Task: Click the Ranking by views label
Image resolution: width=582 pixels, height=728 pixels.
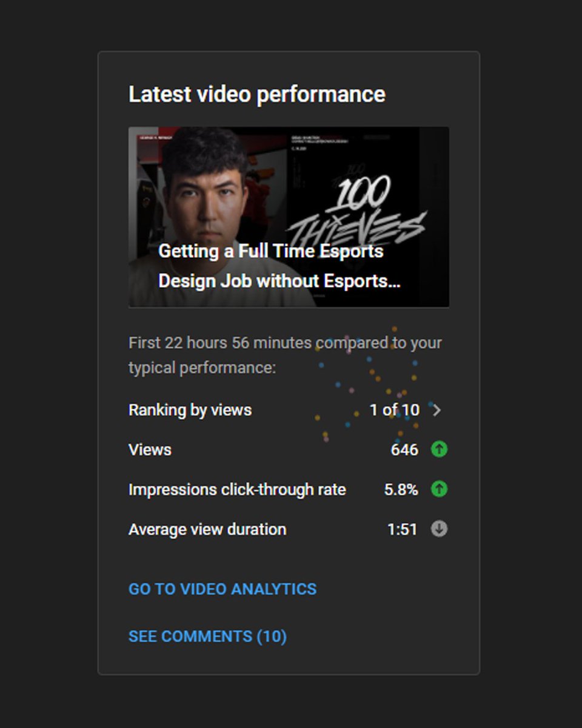Action: pyautogui.click(x=190, y=410)
